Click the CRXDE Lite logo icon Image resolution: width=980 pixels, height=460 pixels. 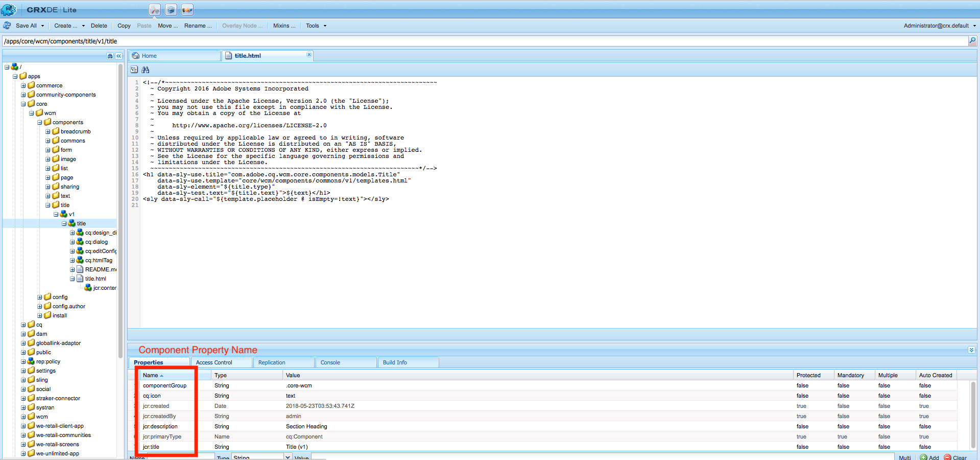click(9, 10)
